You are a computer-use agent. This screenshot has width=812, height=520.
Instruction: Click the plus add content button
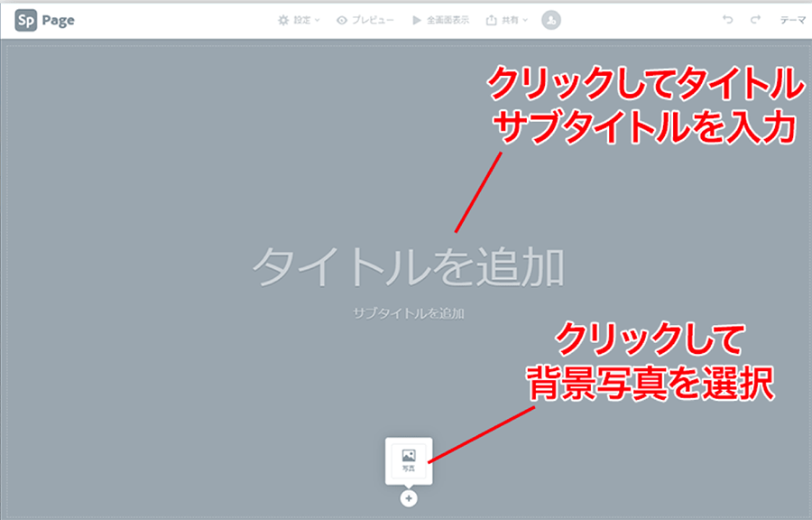click(x=409, y=498)
